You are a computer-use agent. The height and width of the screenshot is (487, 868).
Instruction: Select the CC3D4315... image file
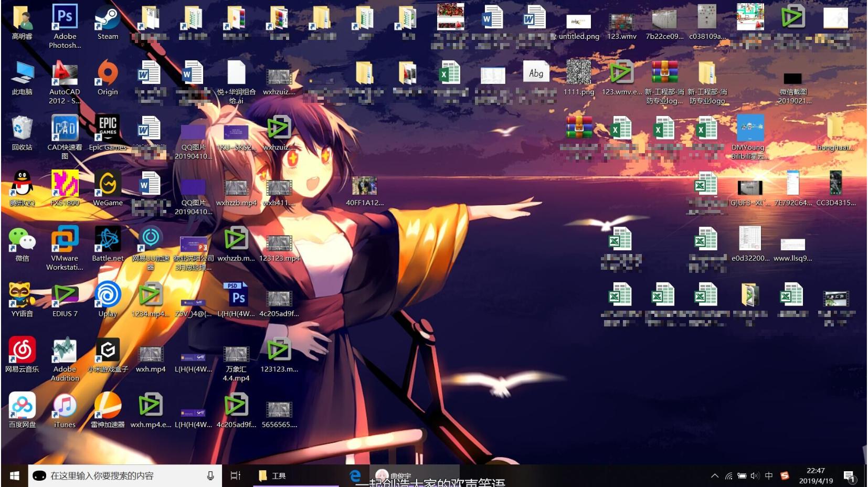tap(835, 189)
